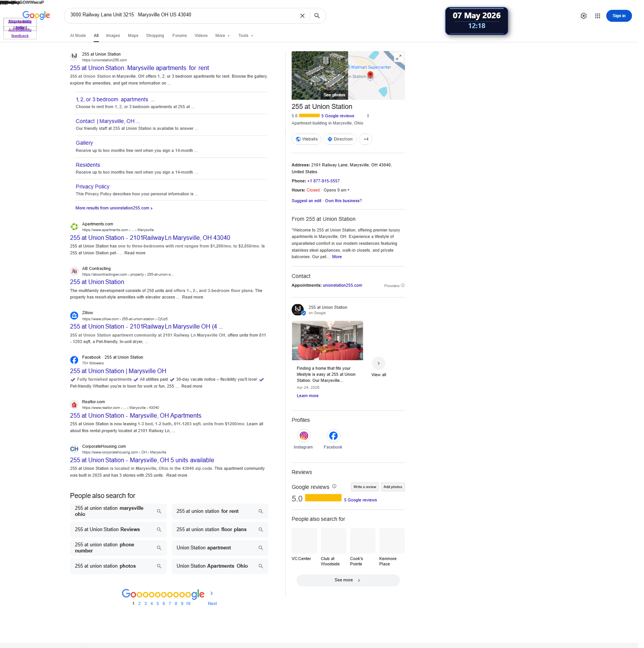644x648 pixels.
Task: Open the Google apps grid
Action: (x=598, y=16)
